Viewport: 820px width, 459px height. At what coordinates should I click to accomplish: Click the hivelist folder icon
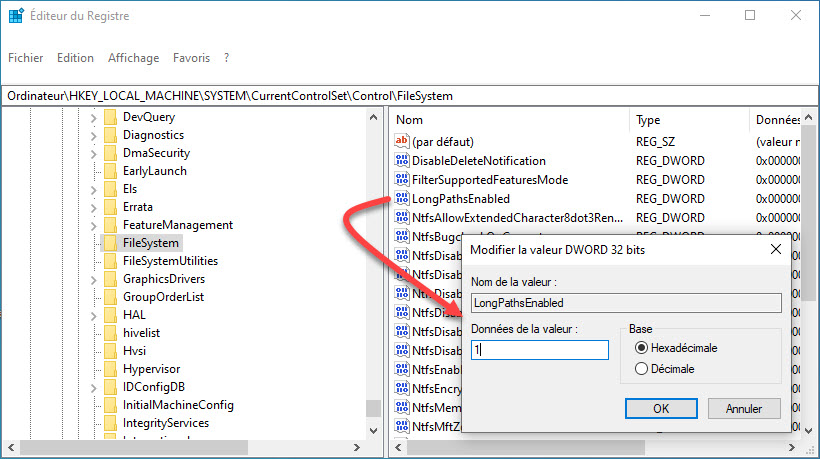(110, 333)
